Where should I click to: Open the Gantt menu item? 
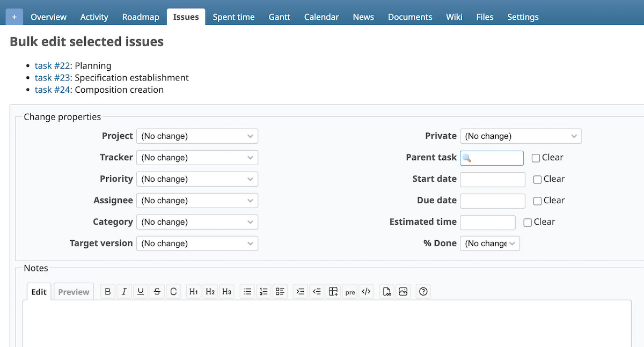click(279, 17)
